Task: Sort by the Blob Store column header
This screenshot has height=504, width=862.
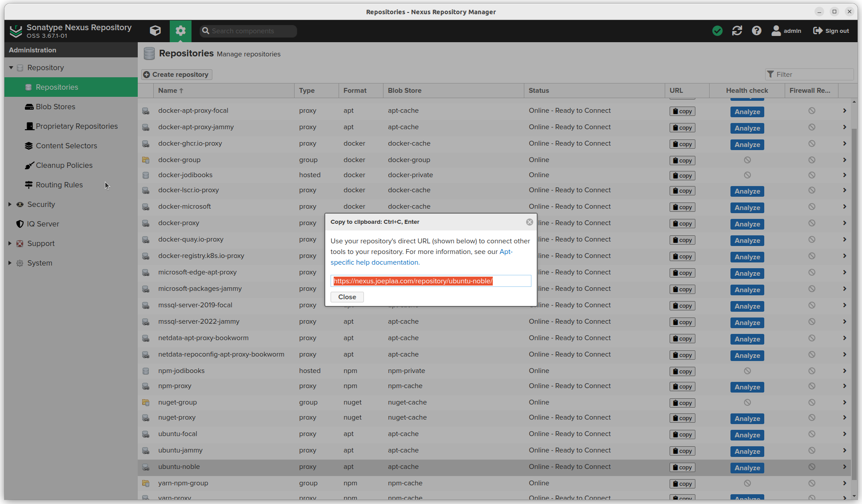Action: tap(453, 91)
